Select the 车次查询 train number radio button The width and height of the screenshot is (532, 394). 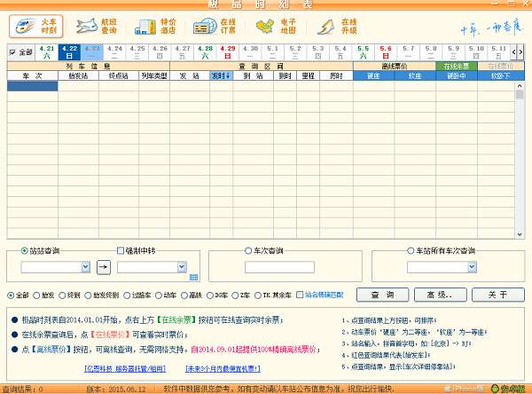pos(249,251)
